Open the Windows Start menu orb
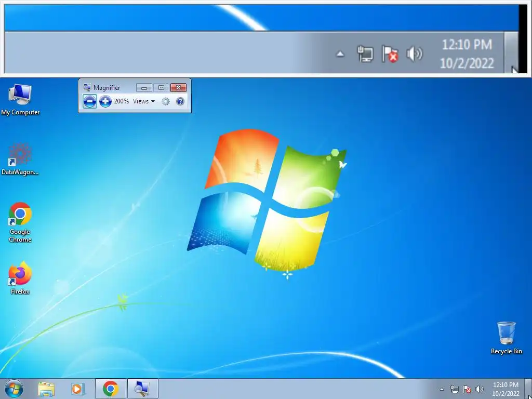The image size is (532, 399). [x=14, y=389]
